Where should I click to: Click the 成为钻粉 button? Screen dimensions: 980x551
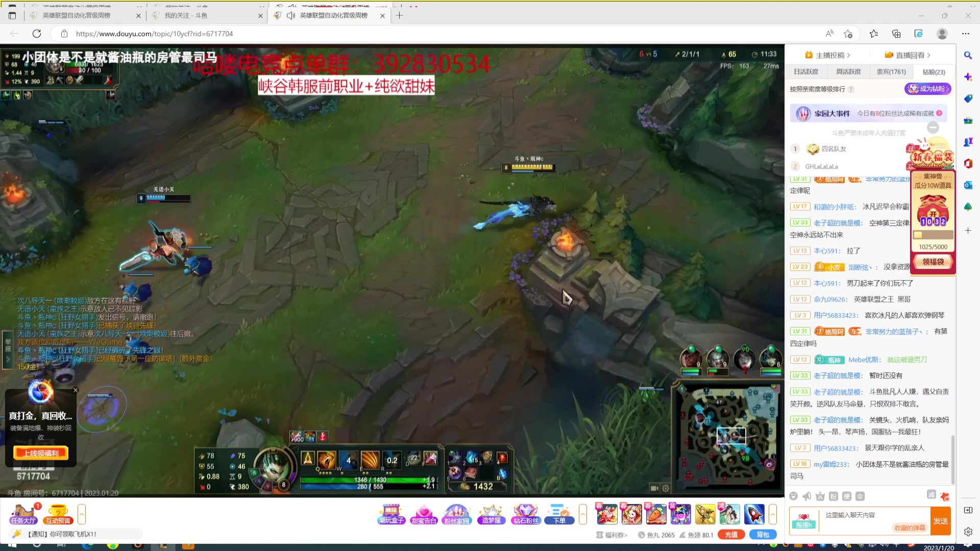[x=928, y=89]
